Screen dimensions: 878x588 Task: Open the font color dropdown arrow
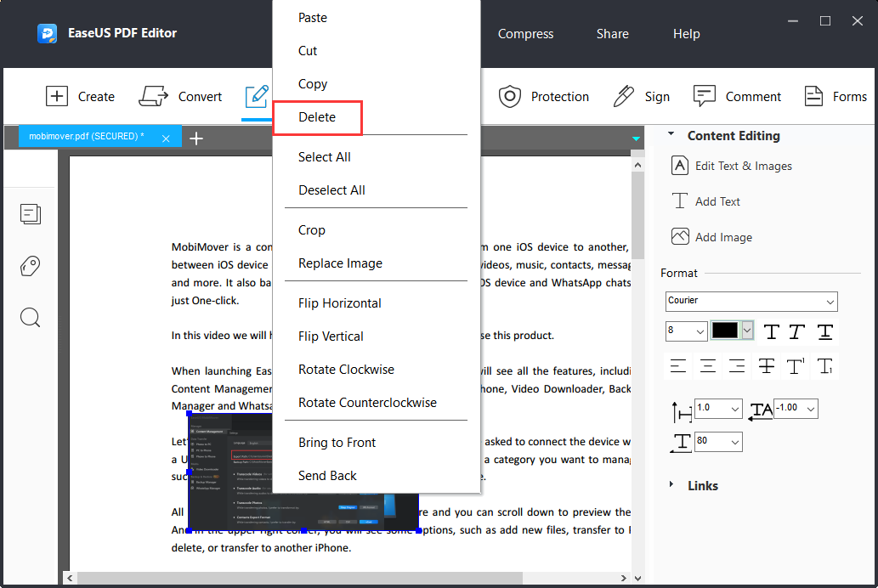(746, 331)
